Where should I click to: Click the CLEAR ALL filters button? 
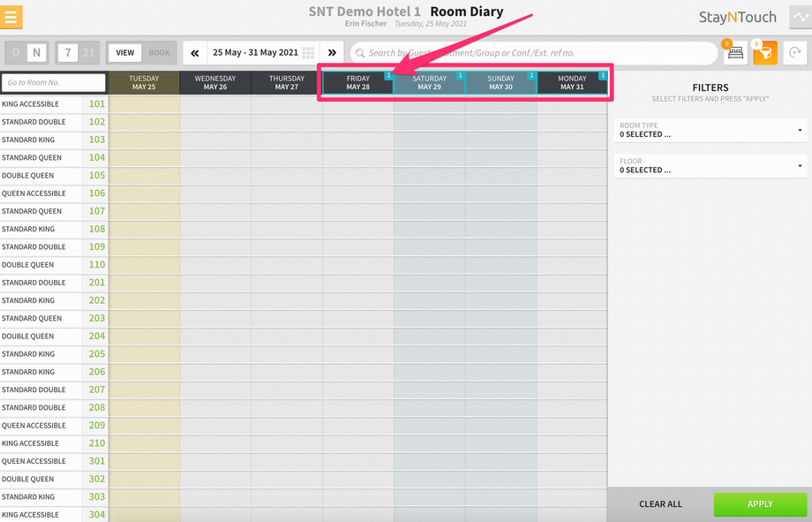660,503
